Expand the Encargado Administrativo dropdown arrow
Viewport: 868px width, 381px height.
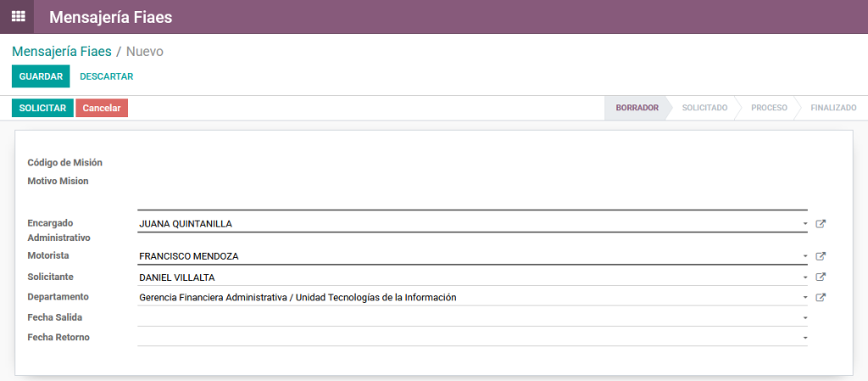804,224
